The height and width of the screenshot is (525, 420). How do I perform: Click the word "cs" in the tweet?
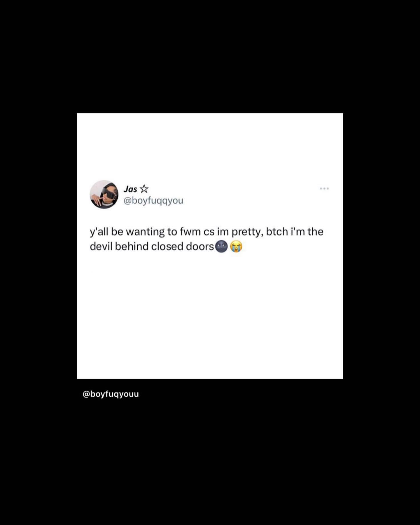[x=209, y=232]
